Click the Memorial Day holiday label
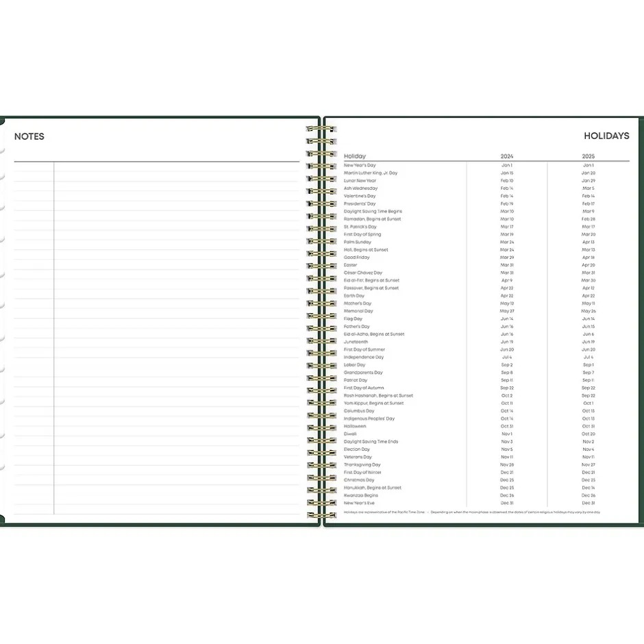The width and height of the screenshot is (644, 644). click(x=358, y=311)
